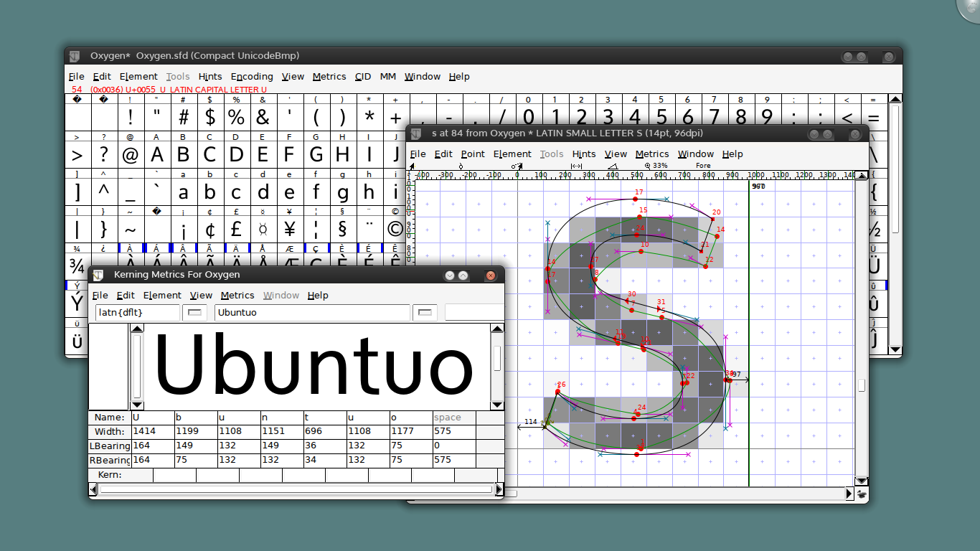Click width value 1177 in kerning table

point(411,432)
